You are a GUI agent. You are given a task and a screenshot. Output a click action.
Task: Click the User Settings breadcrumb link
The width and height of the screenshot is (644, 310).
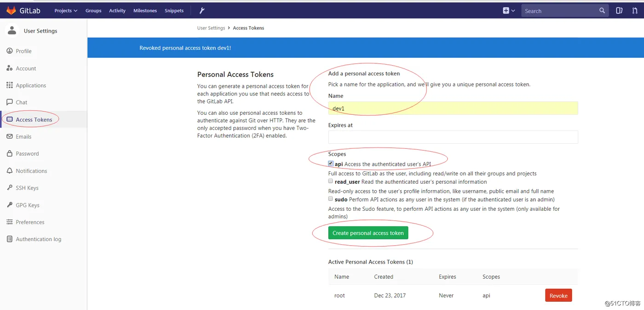pos(211,28)
